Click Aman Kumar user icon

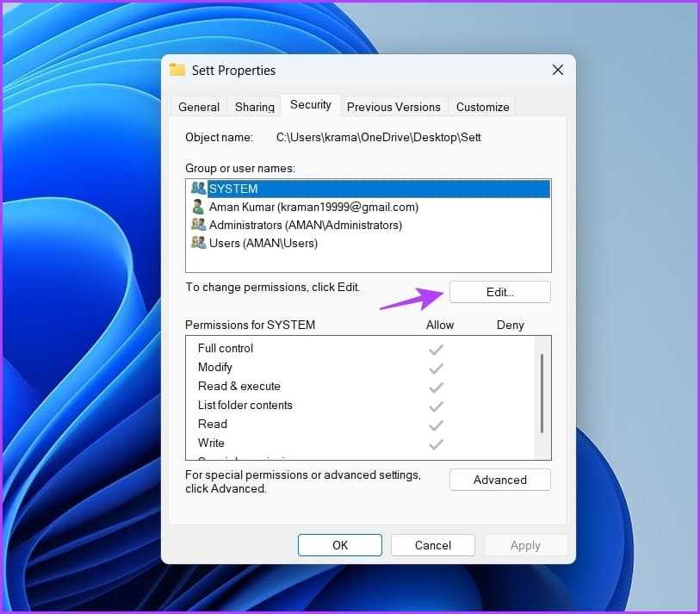click(x=198, y=207)
